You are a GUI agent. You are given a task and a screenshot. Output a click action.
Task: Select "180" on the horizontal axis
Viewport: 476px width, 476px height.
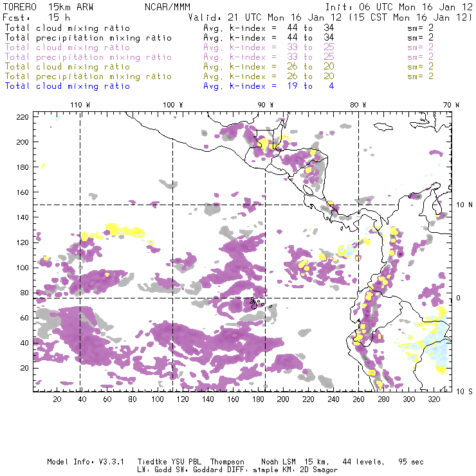258,399
